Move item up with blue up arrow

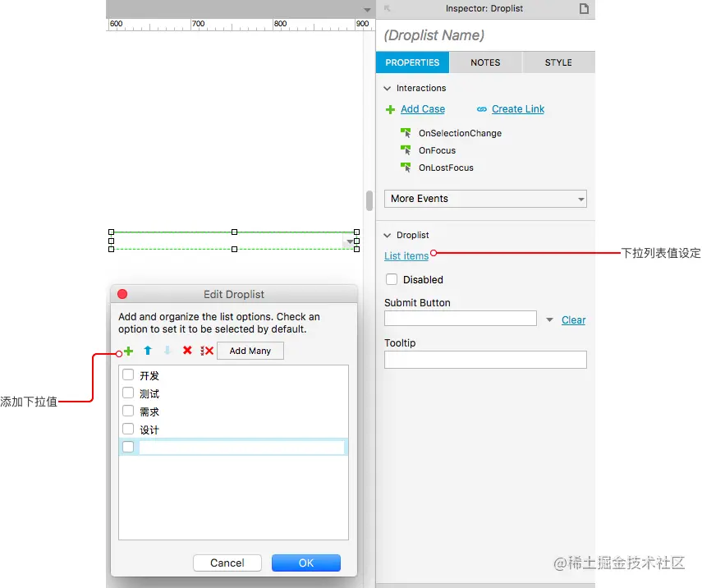click(x=148, y=351)
